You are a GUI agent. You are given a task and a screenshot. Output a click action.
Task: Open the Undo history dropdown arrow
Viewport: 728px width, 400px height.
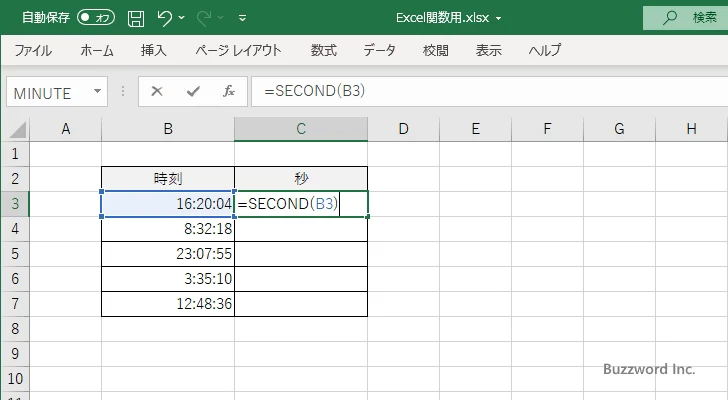point(182,18)
